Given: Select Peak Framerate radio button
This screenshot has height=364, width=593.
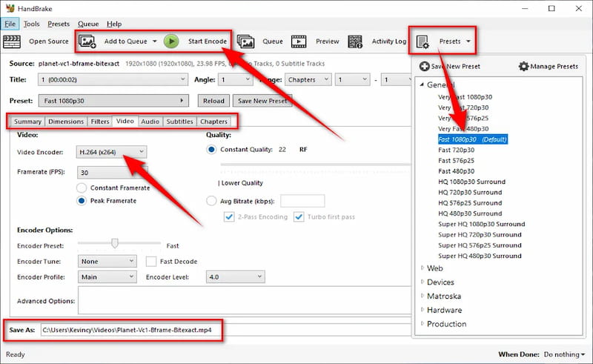Looking at the screenshot, I should (82, 201).
